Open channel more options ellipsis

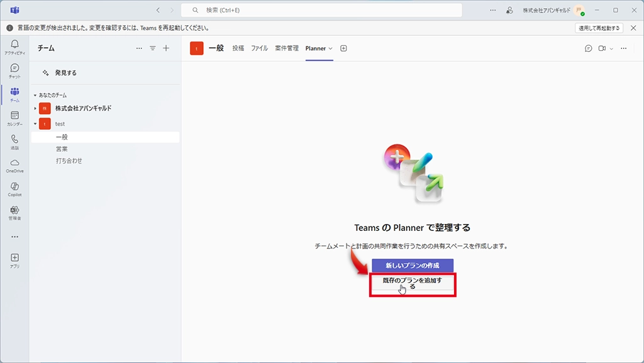point(624,48)
